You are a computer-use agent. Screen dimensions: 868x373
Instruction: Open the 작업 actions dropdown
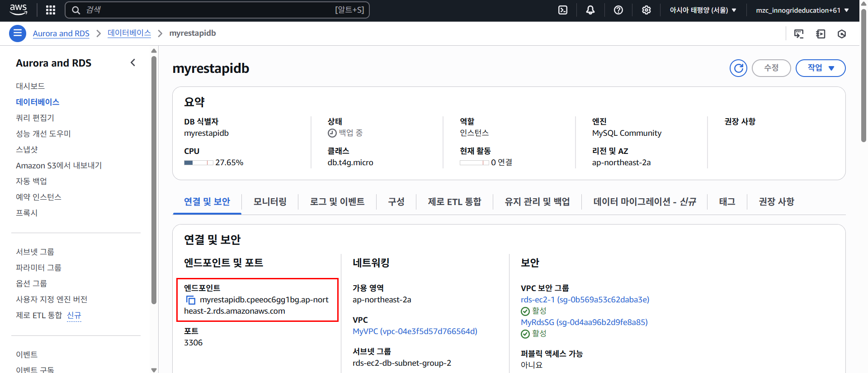(x=821, y=68)
